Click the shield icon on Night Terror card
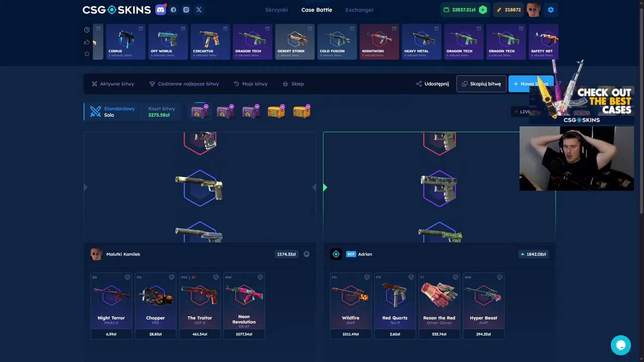Image resolution: width=644 pixels, height=362 pixels. pos(127,277)
